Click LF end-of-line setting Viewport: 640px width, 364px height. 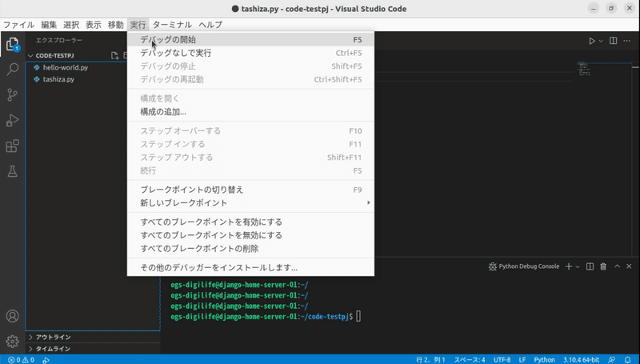(522, 360)
